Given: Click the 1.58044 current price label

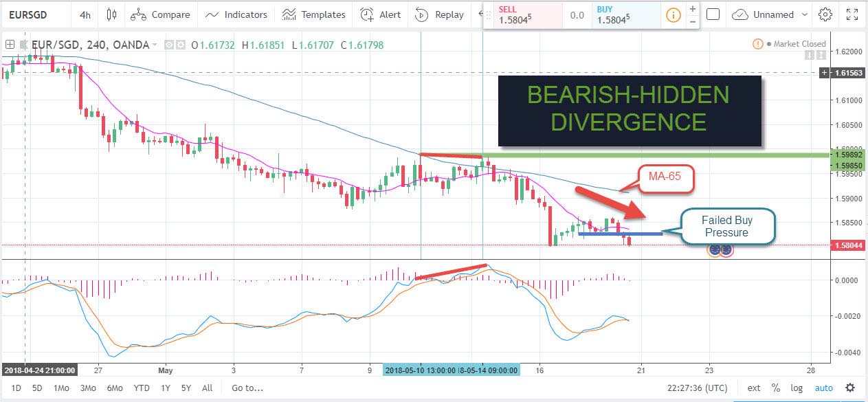Looking at the screenshot, I should (x=849, y=245).
